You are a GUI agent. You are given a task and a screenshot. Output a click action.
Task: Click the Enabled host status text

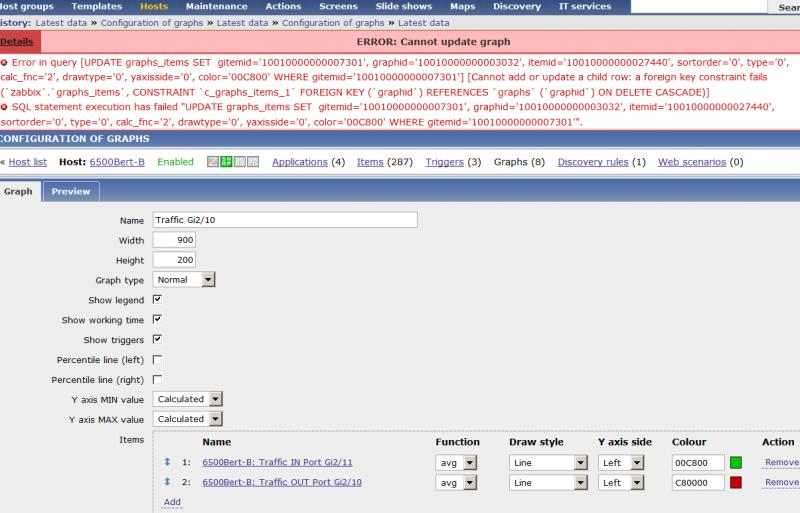(175, 162)
